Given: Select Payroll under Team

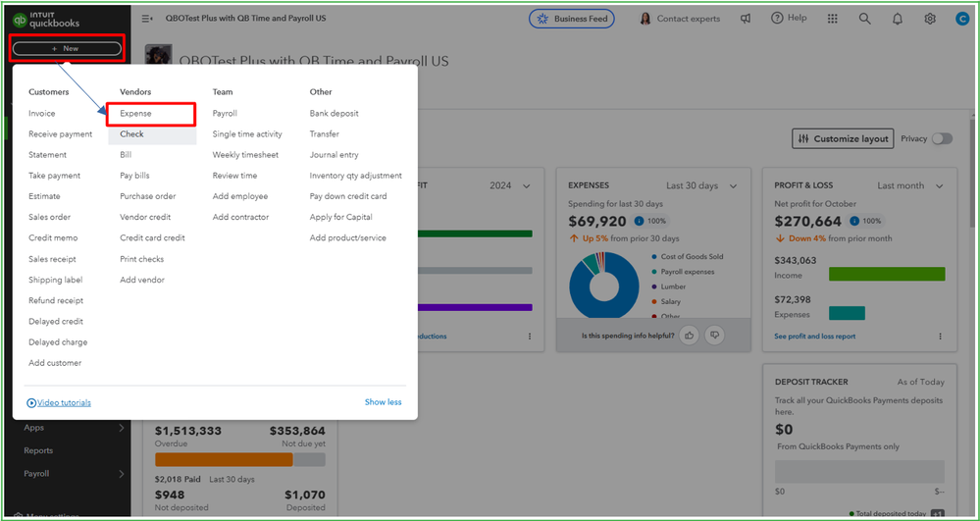Looking at the screenshot, I should click(225, 113).
